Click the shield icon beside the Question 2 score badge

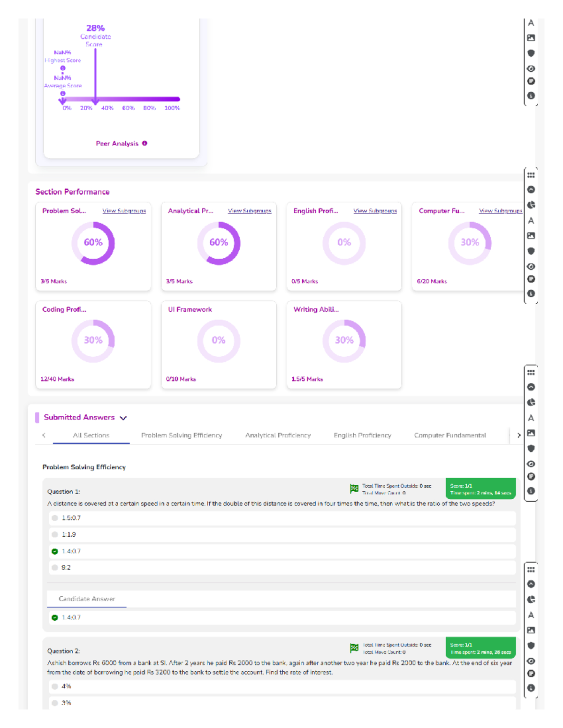pos(531,645)
